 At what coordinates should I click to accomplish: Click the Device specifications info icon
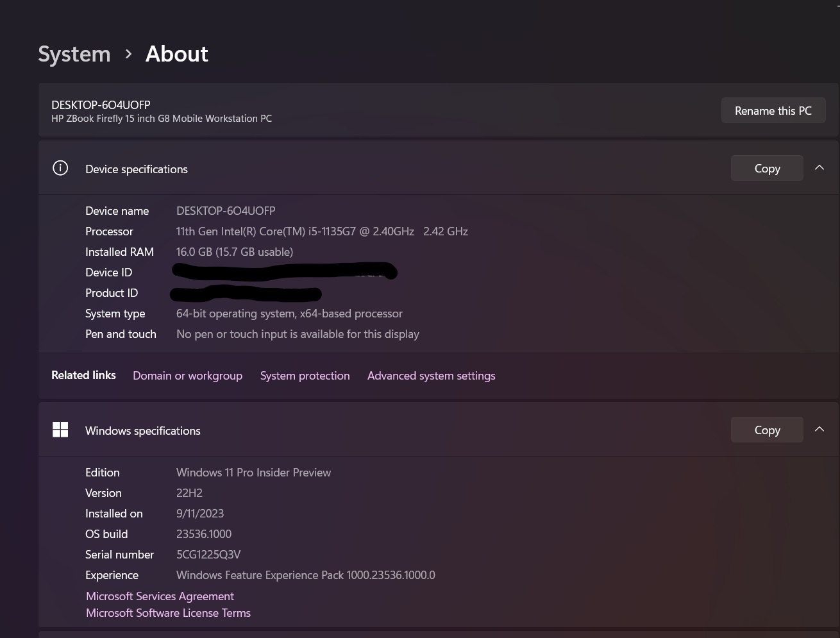pos(60,169)
